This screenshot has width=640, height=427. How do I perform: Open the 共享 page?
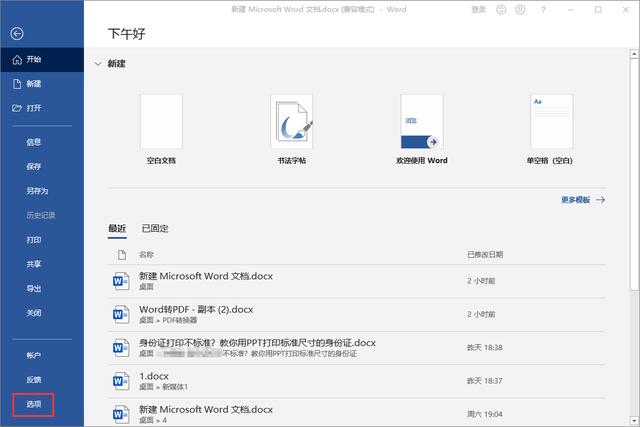tap(34, 264)
